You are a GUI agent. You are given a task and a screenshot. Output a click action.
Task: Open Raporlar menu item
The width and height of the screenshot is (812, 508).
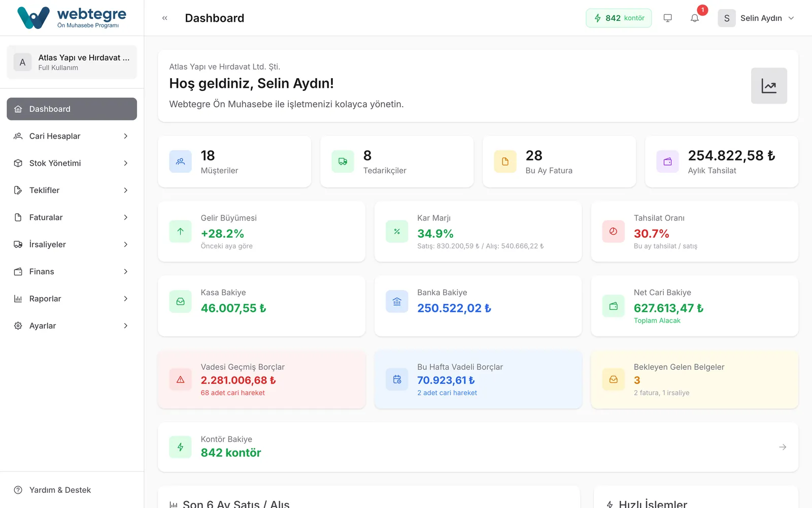click(72, 299)
